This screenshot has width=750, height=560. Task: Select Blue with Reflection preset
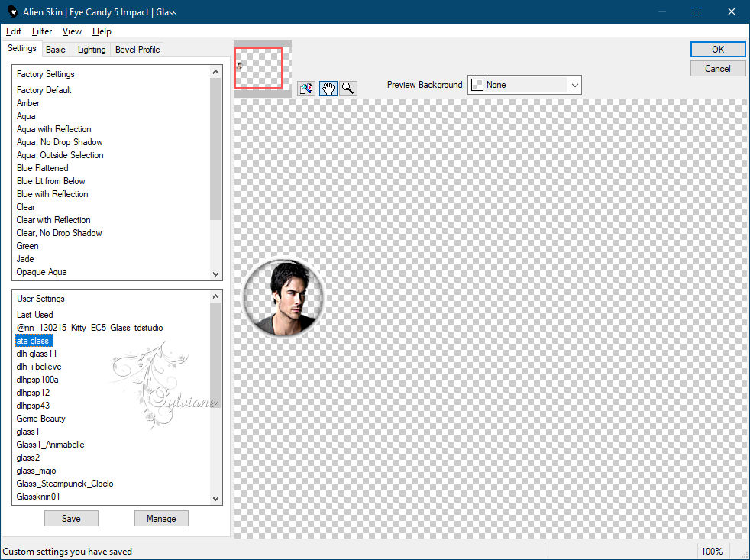(x=52, y=193)
